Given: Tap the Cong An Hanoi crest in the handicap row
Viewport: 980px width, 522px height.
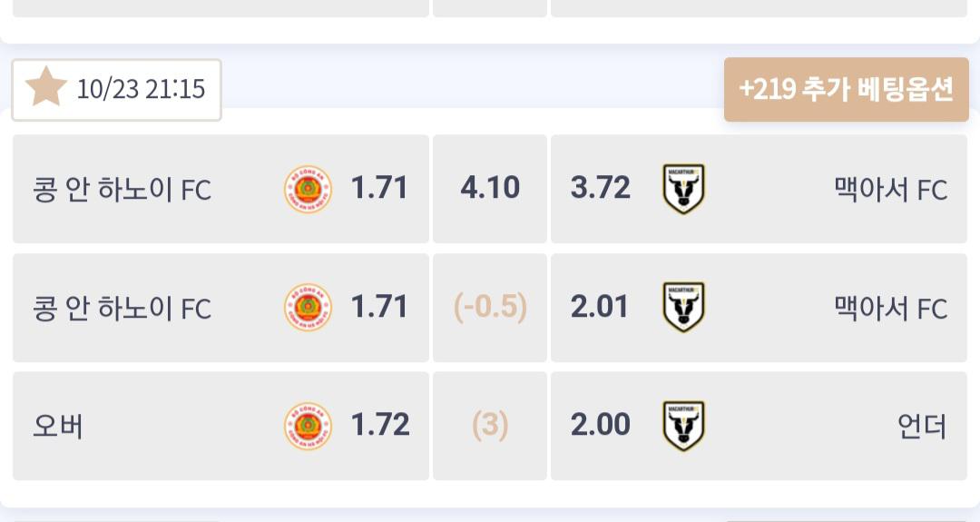Looking at the screenshot, I should click(308, 308).
